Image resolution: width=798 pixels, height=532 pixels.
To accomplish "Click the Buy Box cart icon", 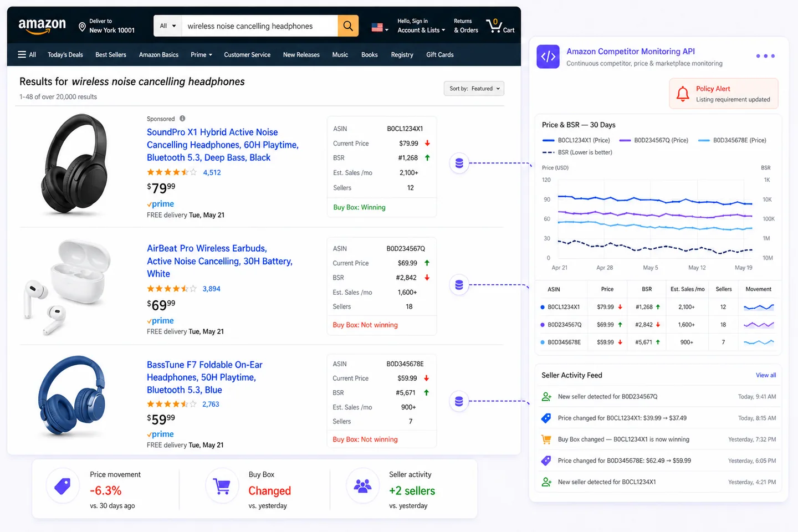I will pyautogui.click(x=222, y=486).
